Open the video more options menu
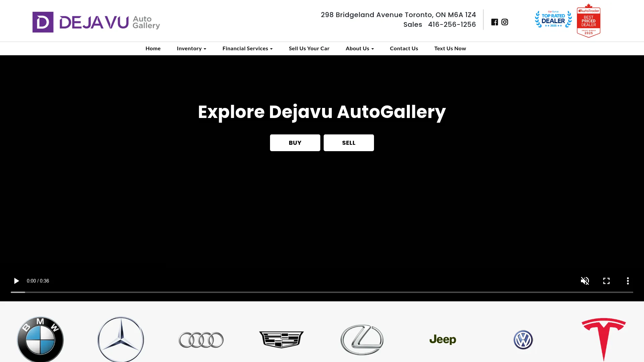644x362 pixels. (x=628, y=281)
